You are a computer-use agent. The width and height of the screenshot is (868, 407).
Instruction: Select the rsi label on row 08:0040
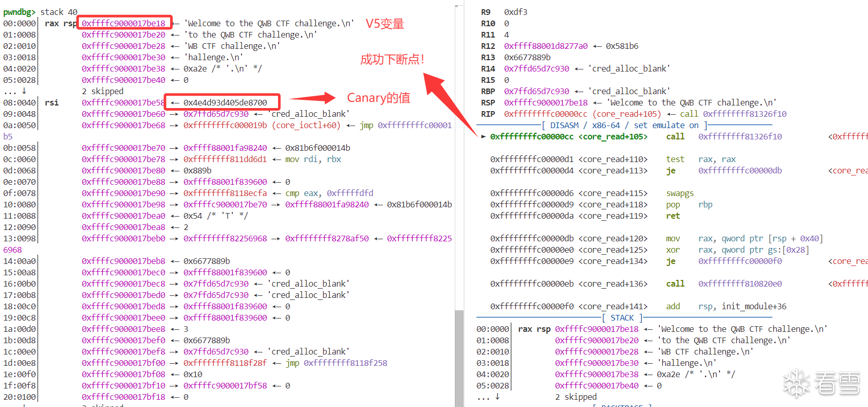click(52, 102)
